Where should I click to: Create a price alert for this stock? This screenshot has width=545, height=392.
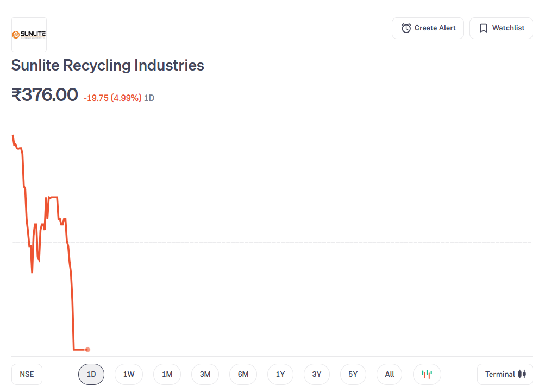pyautogui.click(x=428, y=28)
